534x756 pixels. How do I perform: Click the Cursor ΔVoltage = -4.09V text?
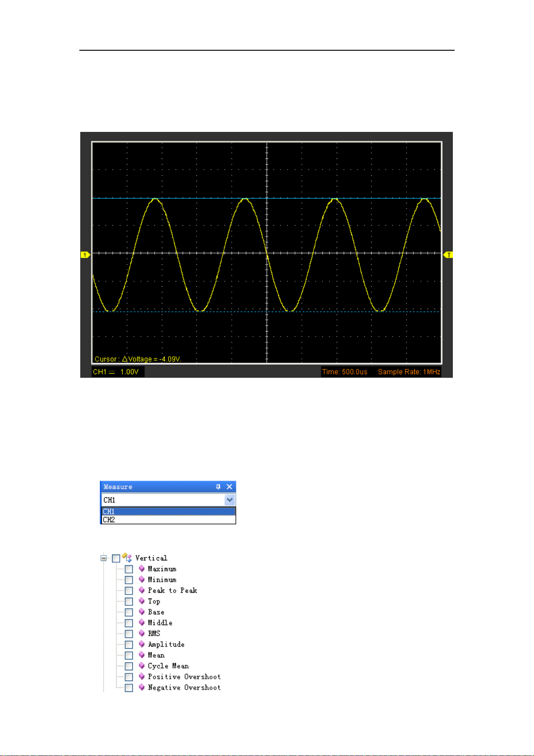click(x=138, y=359)
